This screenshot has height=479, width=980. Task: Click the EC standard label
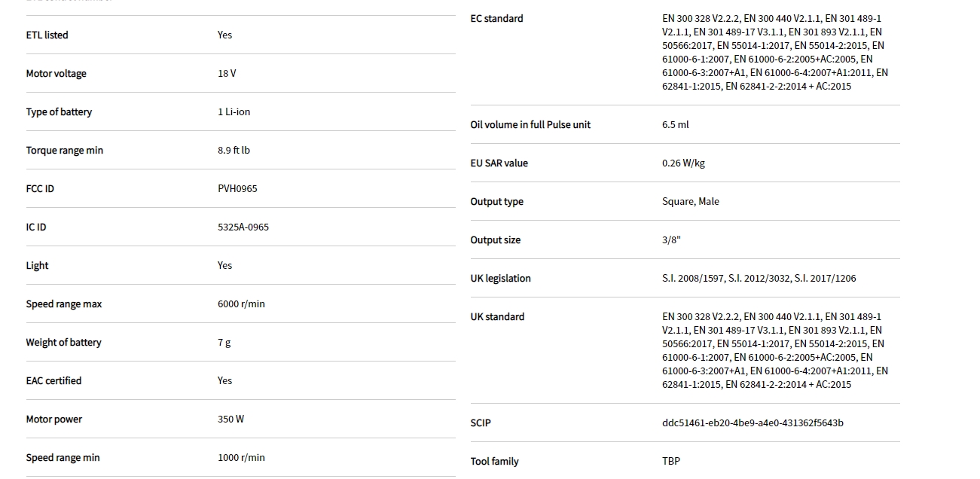pyautogui.click(x=496, y=19)
